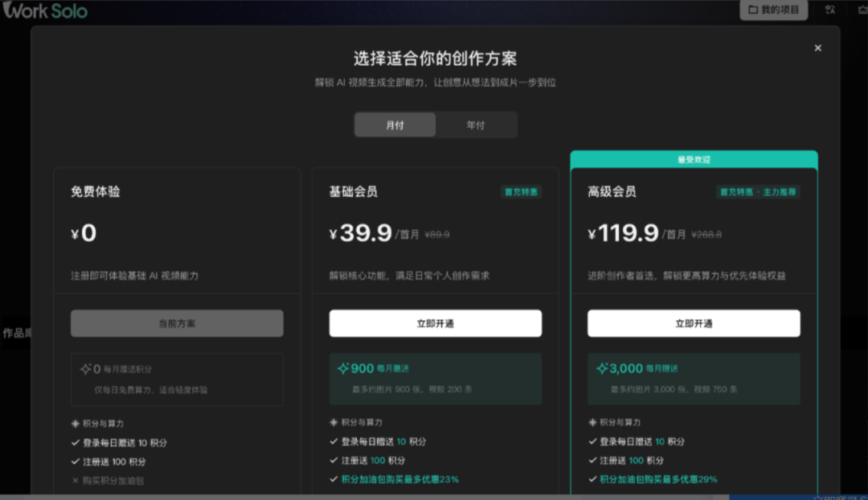Click the 首充特惠 badge on 基础会员

coord(521,192)
